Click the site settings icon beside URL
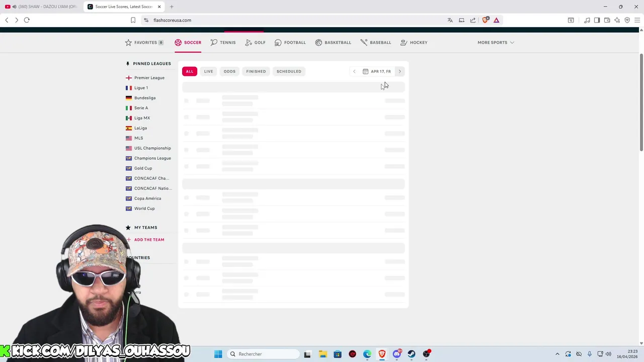644x362 pixels. (146, 20)
